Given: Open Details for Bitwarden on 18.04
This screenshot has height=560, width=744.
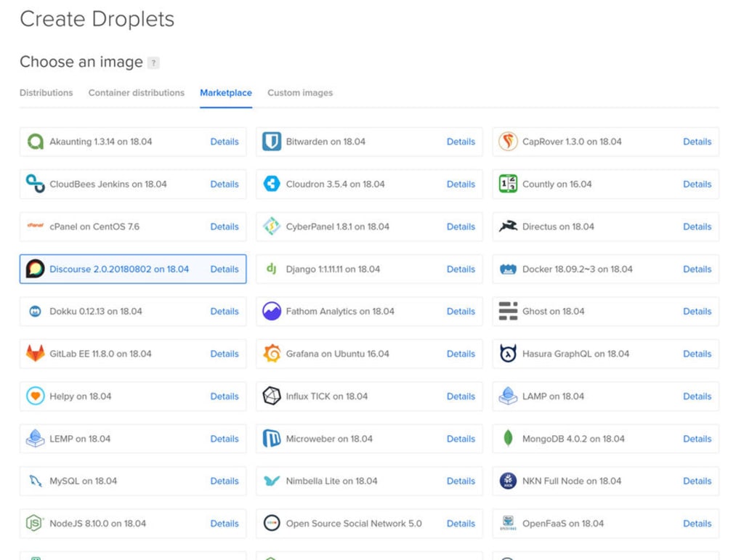Looking at the screenshot, I should point(461,142).
